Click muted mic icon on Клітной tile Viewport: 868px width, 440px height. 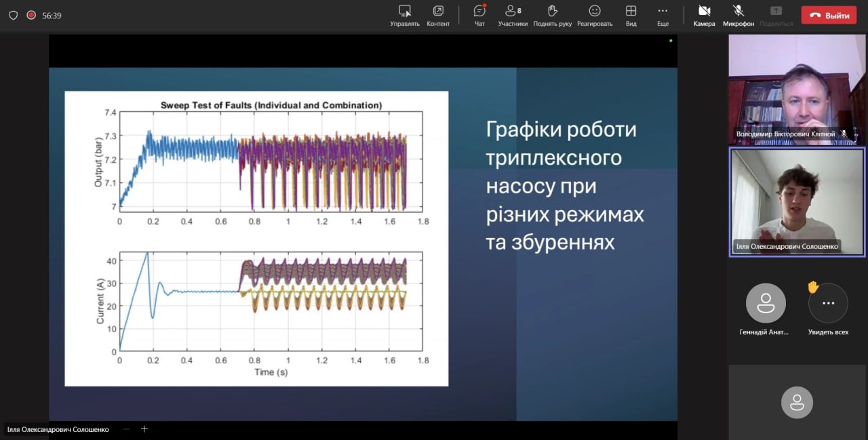pyautogui.click(x=844, y=134)
